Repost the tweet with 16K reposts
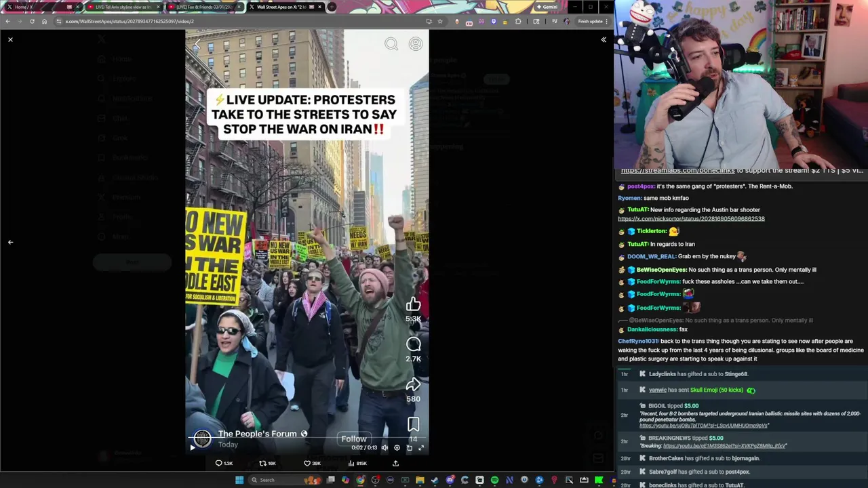This screenshot has height=488, width=868. [x=267, y=464]
